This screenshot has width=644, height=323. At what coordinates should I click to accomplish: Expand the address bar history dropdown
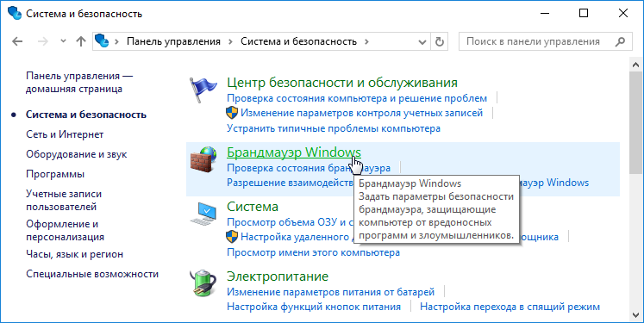coord(422,42)
